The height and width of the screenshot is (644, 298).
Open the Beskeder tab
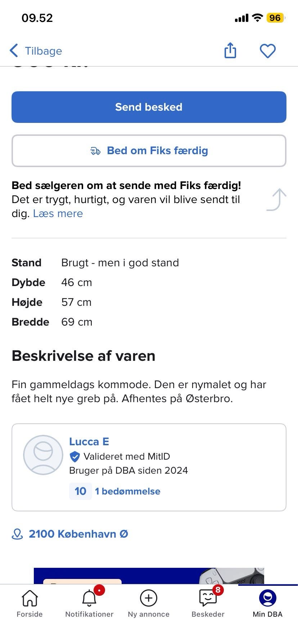208,604
